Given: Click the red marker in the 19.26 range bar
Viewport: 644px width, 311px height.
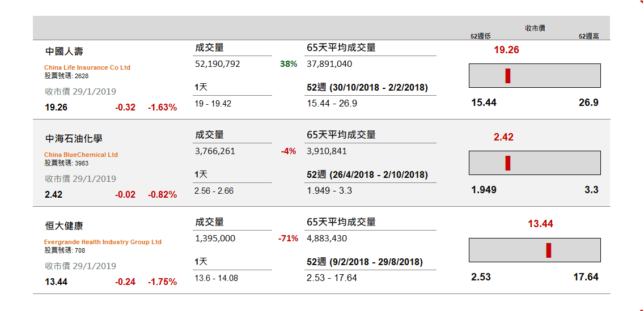Looking at the screenshot, I should coord(507,76).
